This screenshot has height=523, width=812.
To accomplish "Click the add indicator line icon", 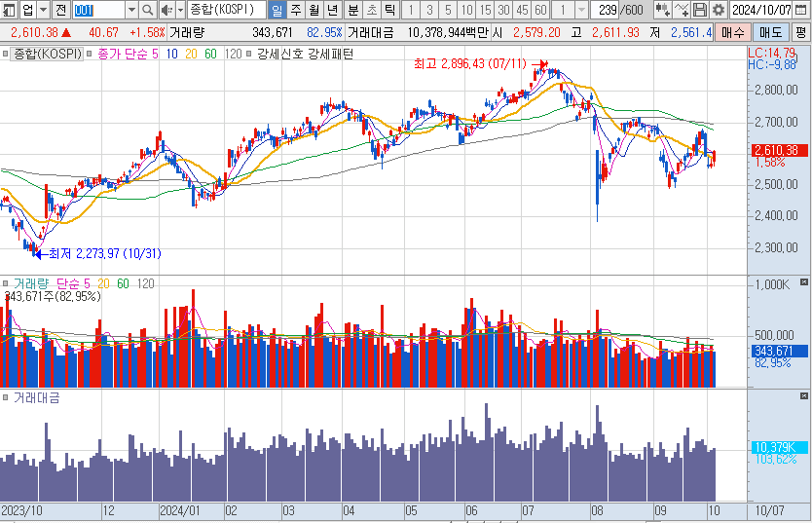I will point(682,10).
